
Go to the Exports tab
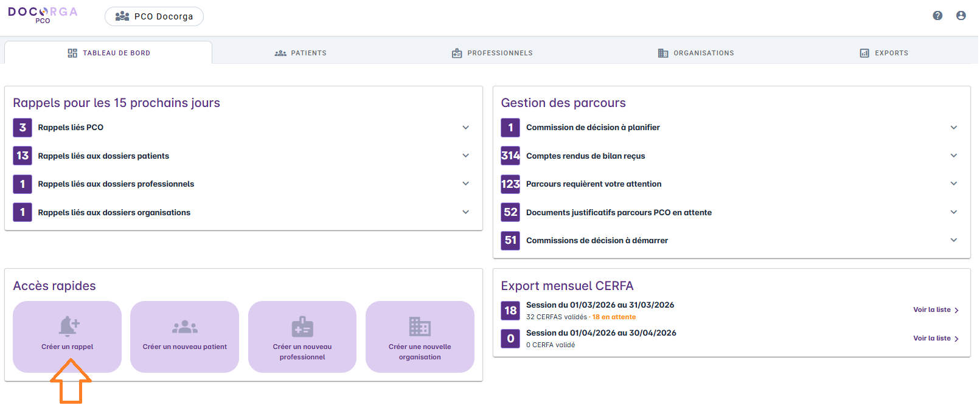(x=884, y=53)
